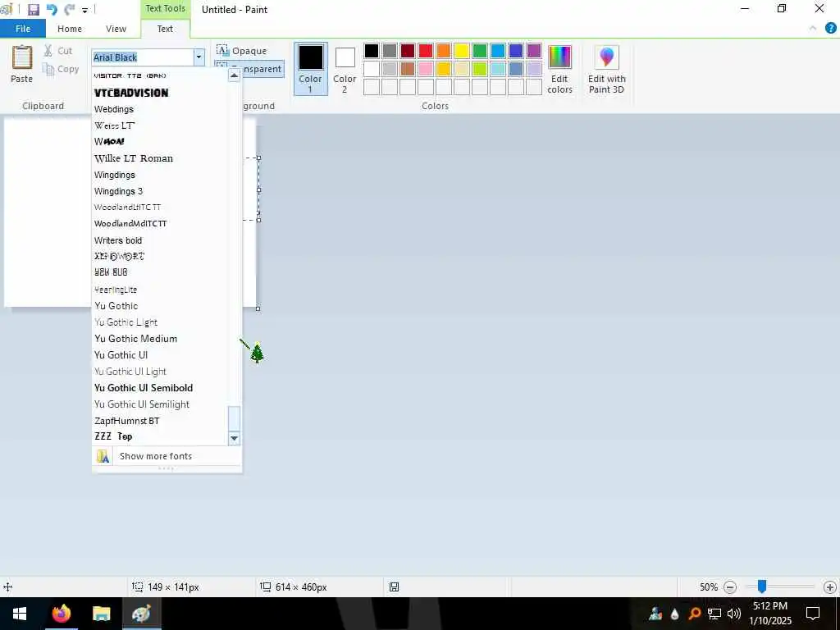Viewport: 840px width, 630px height.
Task: Pick the pink color swatch
Action: click(426, 69)
